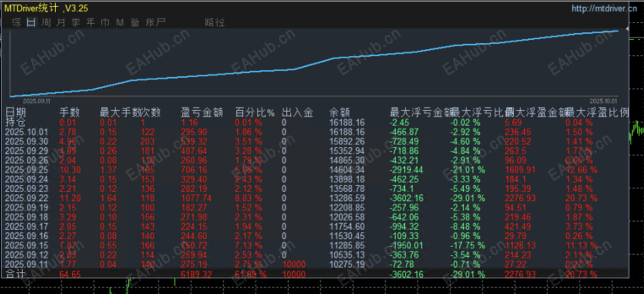Click max floating profit 1609.91
This screenshot has height=294, width=644.
[x=520, y=170]
